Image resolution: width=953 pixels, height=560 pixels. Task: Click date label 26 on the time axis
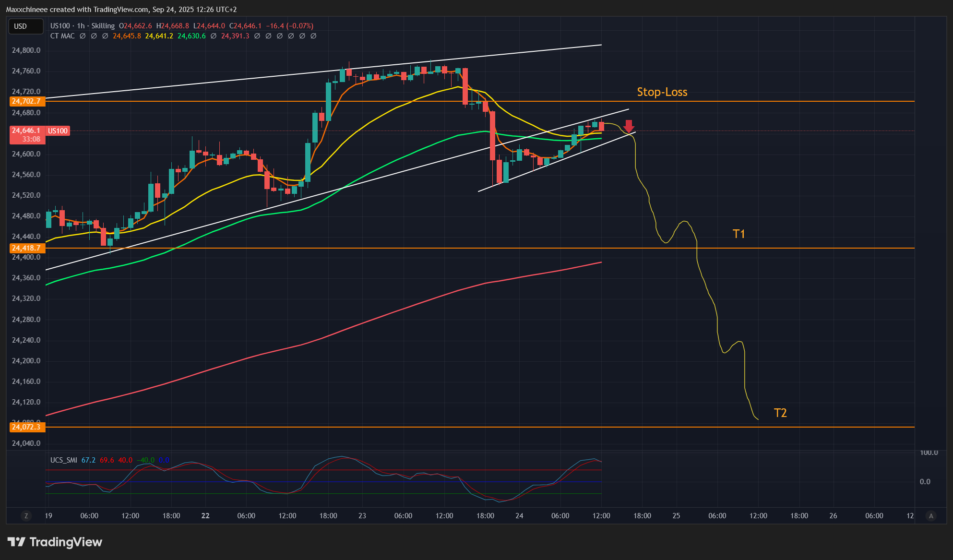(833, 516)
